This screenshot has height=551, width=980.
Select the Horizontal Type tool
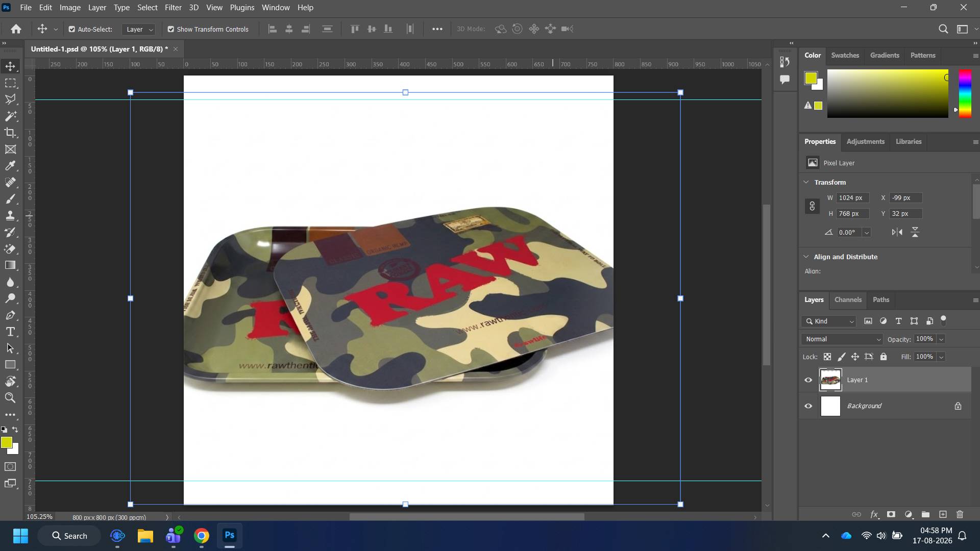coord(10,332)
